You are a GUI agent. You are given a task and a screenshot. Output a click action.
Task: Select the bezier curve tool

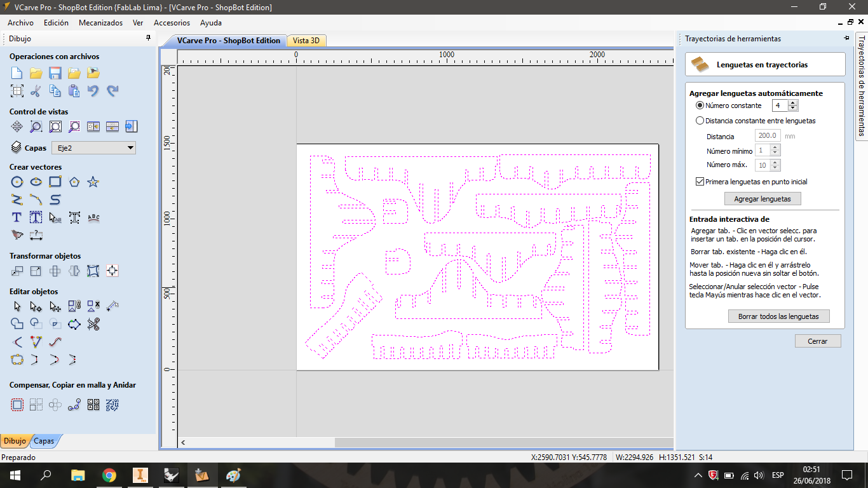click(x=55, y=200)
